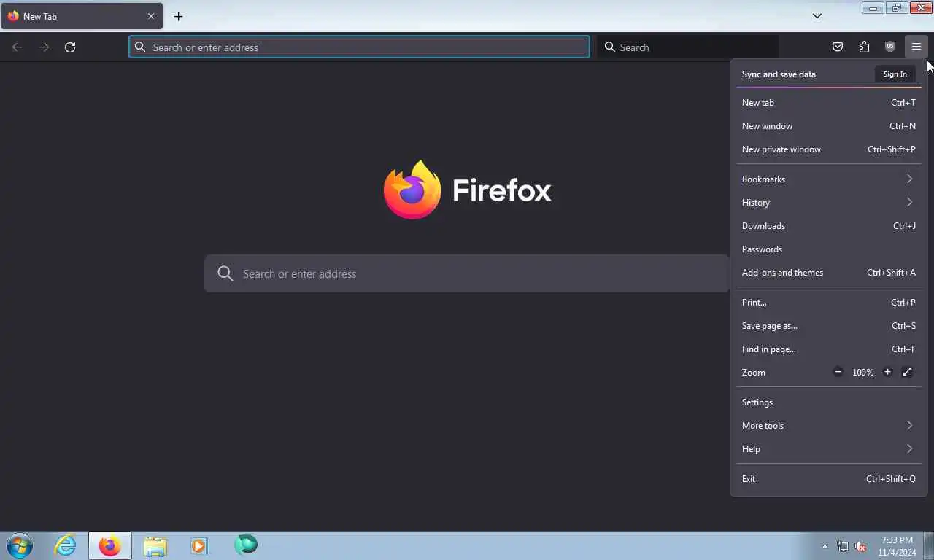
Task: Click the taskbar clock and date
Action: [897, 546]
